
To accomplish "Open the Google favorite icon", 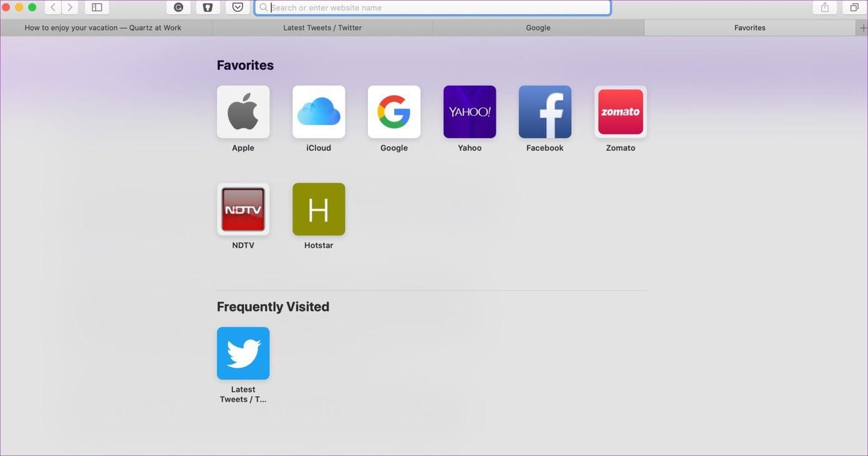I will pos(394,112).
